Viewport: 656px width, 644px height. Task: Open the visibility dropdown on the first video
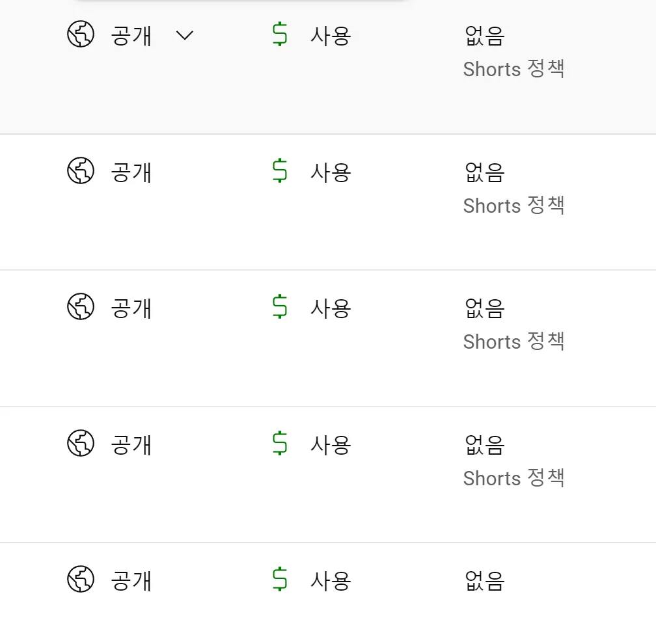point(185,37)
